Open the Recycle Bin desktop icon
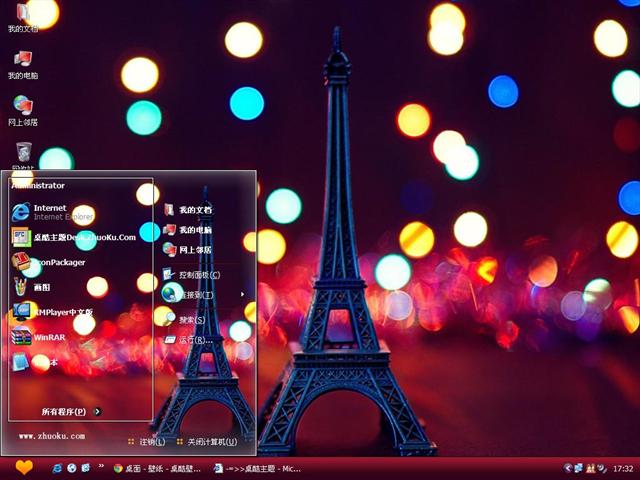The height and width of the screenshot is (480, 640). pyautogui.click(x=24, y=155)
